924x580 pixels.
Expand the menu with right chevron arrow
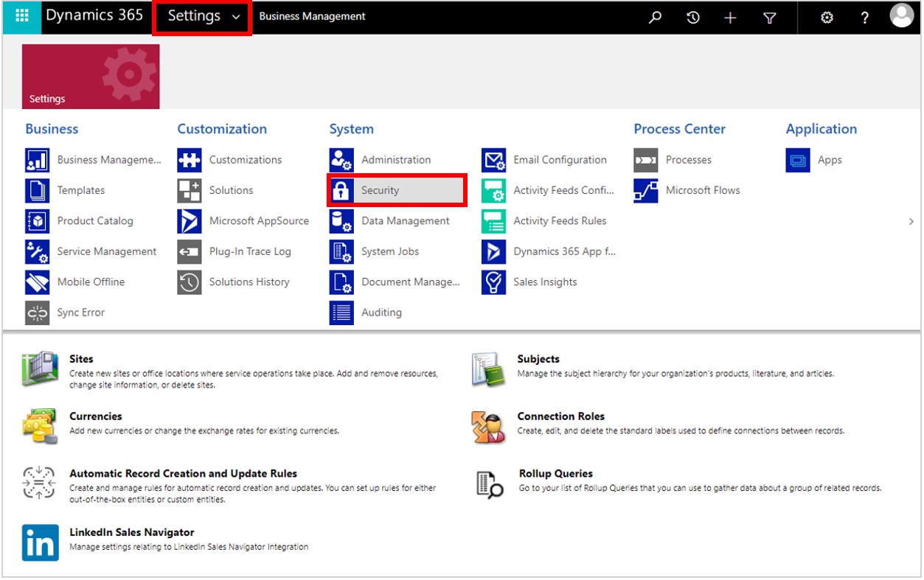[911, 221]
